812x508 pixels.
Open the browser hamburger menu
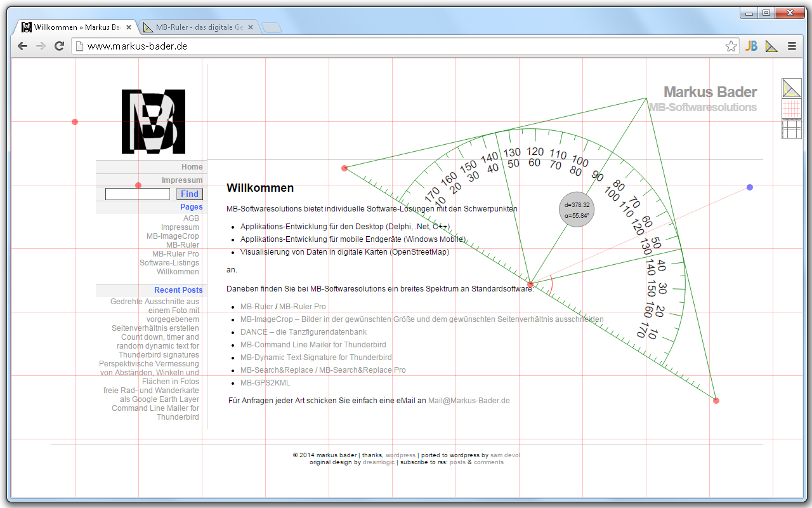tap(792, 46)
